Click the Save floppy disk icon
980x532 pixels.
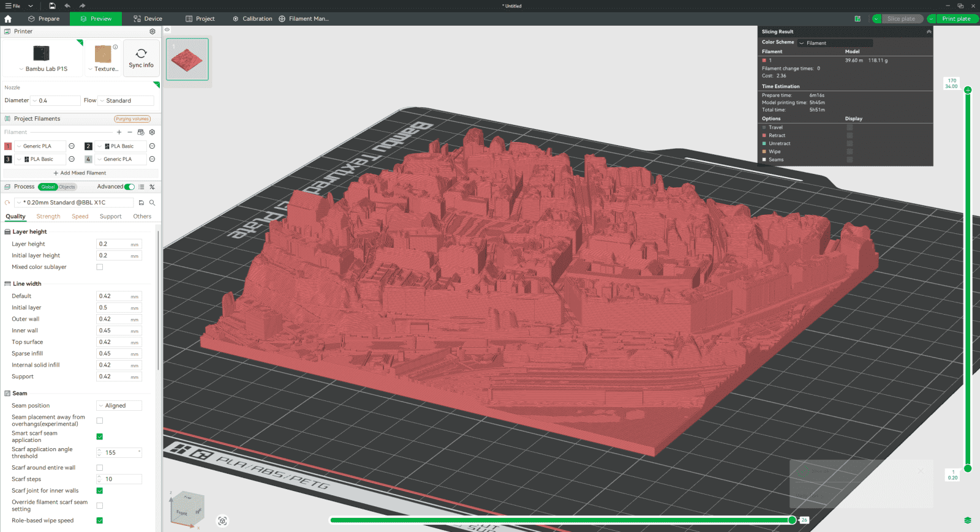(52, 6)
